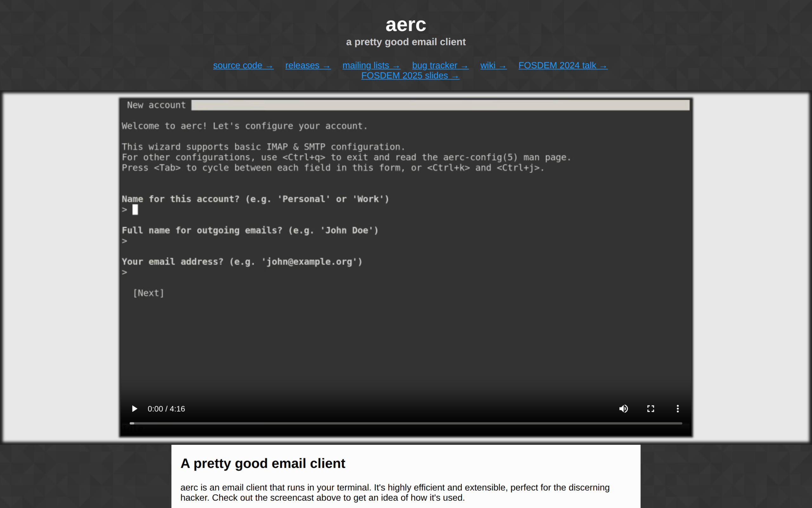Open the bug tracker link

point(440,65)
